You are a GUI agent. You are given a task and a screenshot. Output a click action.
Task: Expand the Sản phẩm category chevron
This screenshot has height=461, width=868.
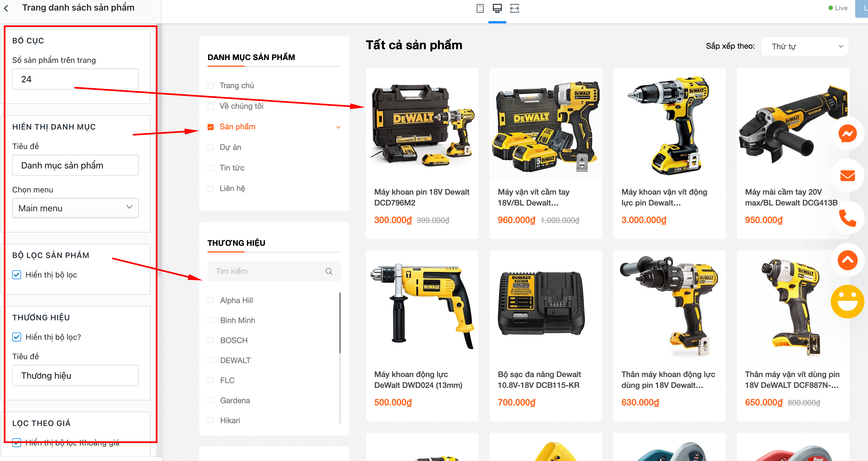(338, 127)
